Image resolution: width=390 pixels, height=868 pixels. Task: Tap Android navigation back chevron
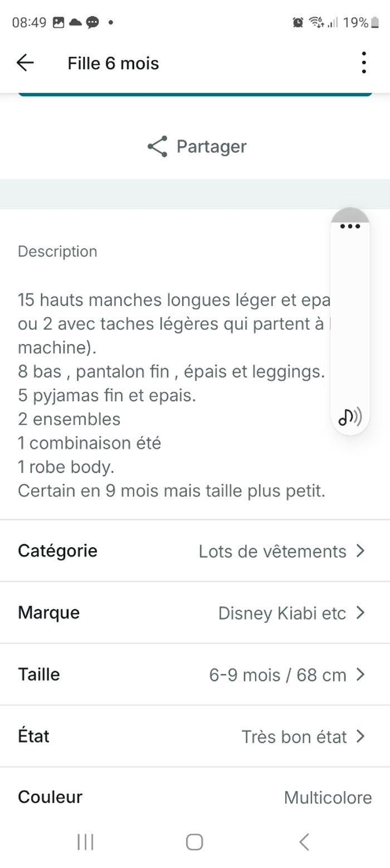tap(304, 842)
